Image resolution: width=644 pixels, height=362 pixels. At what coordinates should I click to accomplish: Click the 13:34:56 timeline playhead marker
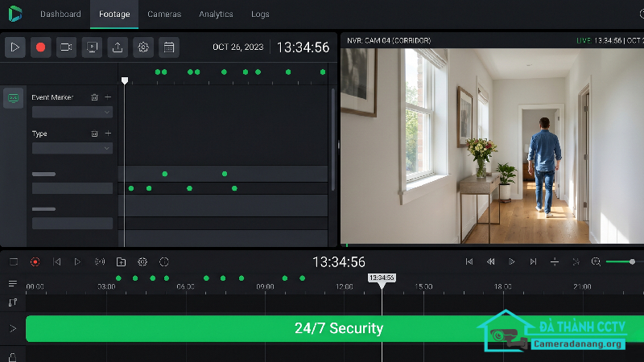click(382, 279)
